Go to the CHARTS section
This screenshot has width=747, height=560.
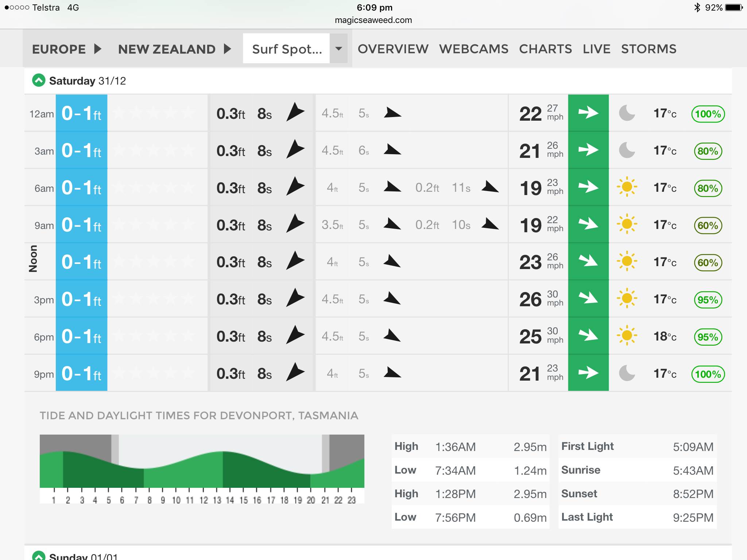[545, 49]
